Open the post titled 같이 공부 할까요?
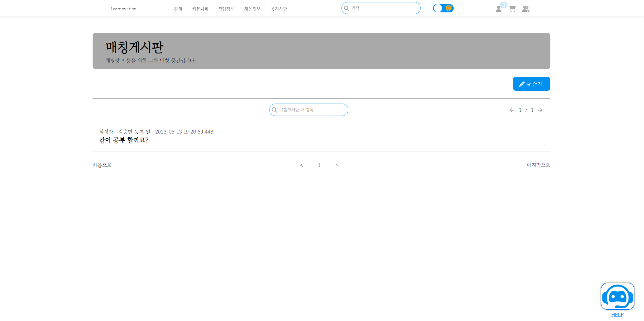Viewport: 644px width, 321px height. 124,140
